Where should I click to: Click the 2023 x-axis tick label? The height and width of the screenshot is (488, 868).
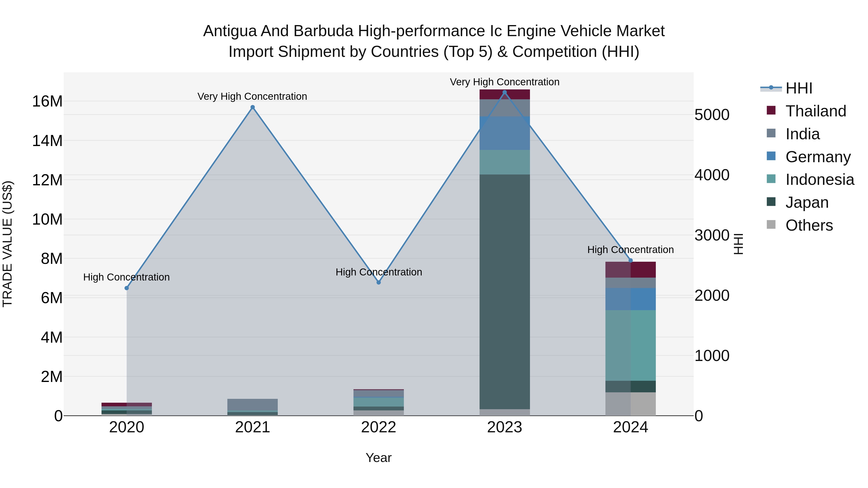click(x=505, y=427)
